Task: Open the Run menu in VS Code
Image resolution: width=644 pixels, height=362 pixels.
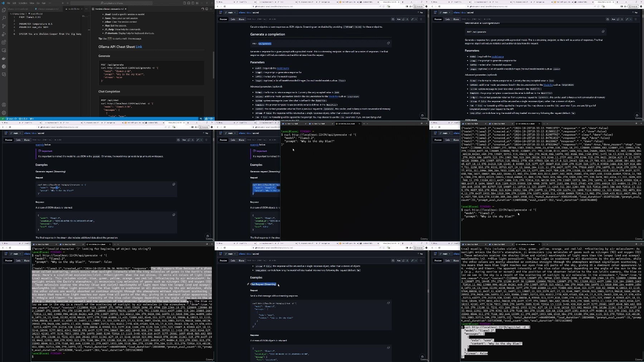Action: click(x=44, y=3)
